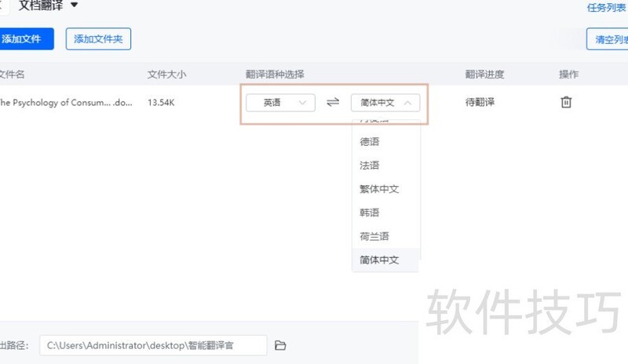The height and width of the screenshot is (364, 628).
Task: Choose 法语 in the language list
Action: 370,166
